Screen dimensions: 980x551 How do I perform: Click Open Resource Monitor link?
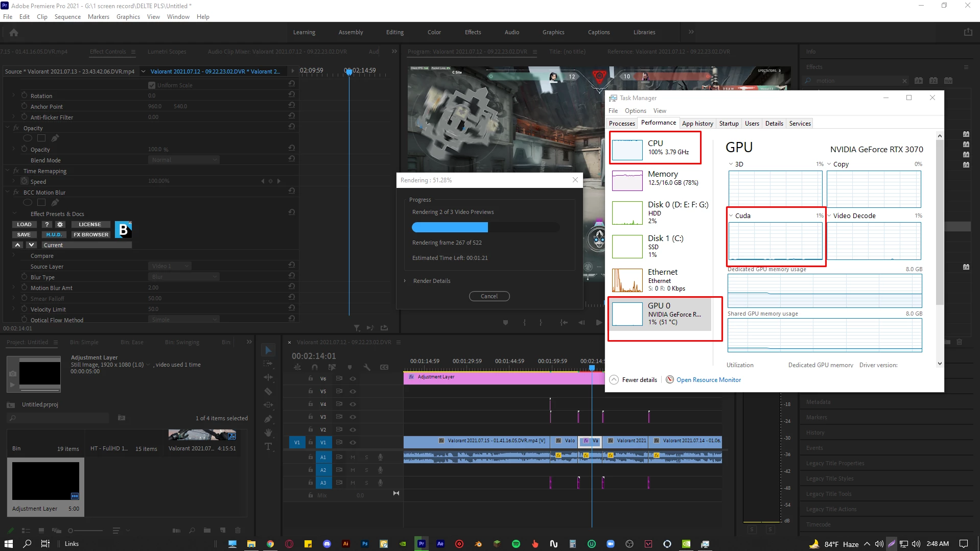(708, 380)
